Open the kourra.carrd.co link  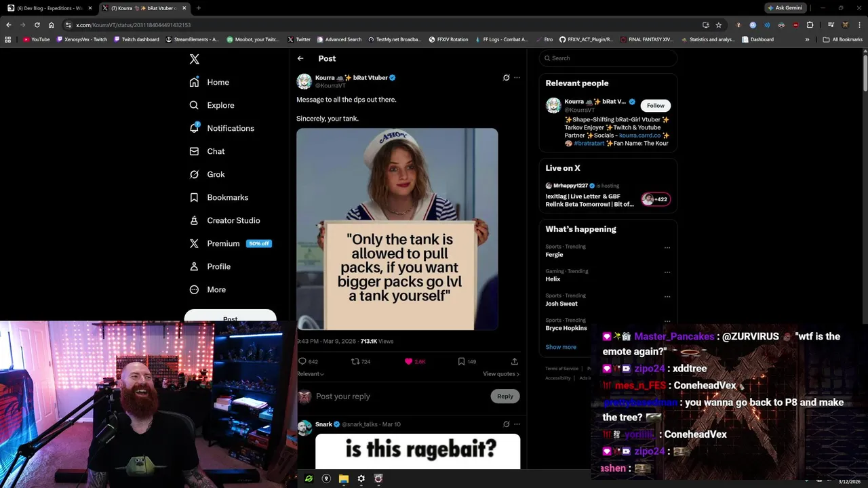click(x=640, y=136)
